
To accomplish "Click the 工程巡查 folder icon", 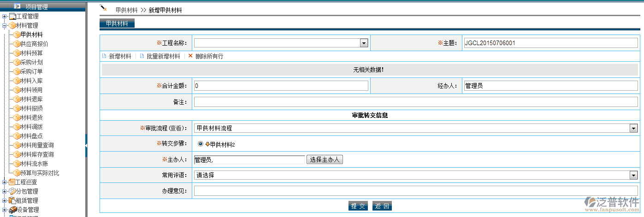I will point(12,182).
